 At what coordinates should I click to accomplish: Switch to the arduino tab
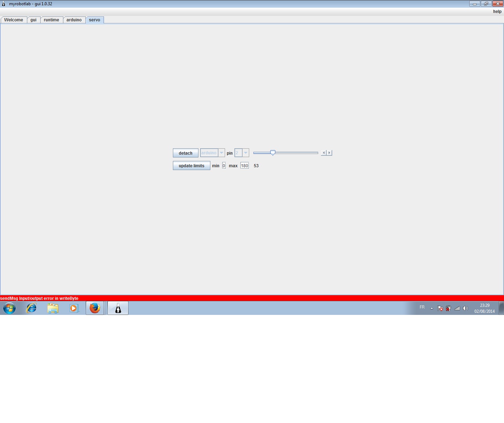point(74,20)
